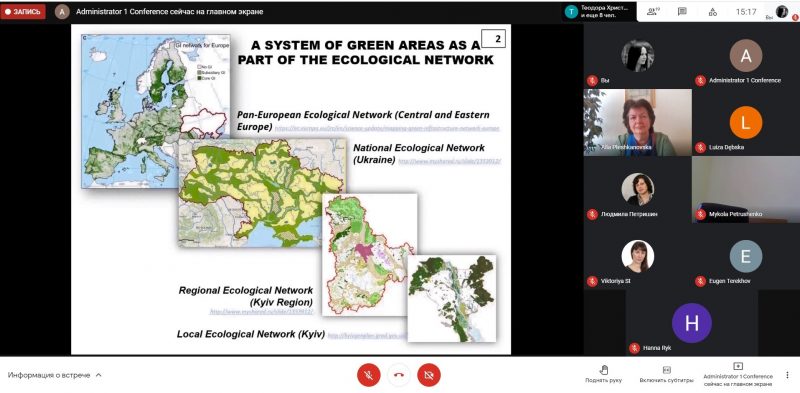Image resolution: width=800 pixels, height=393 pixels.
Task: Click the clock reading 15:17
Action: pyautogui.click(x=745, y=12)
